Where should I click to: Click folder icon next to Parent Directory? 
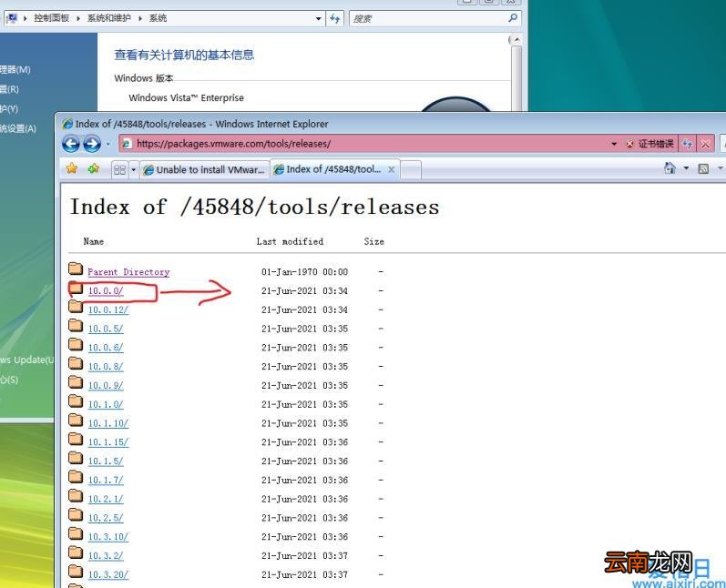tap(76, 269)
